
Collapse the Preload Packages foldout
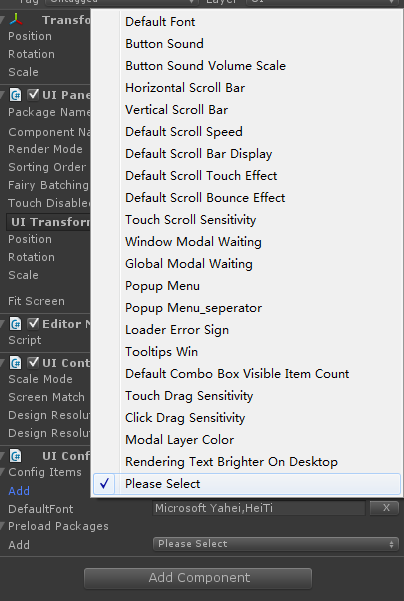(x=3, y=526)
